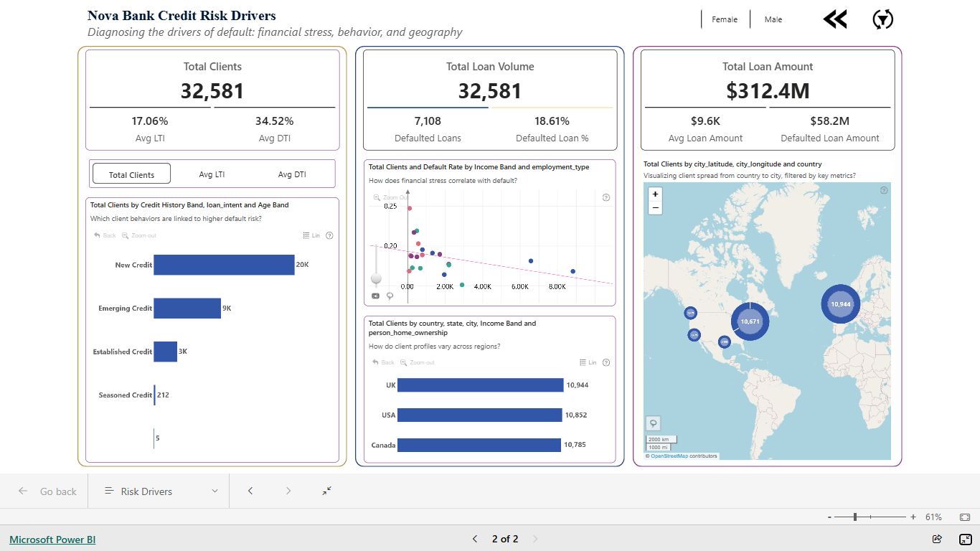The width and height of the screenshot is (980, 551).
Task: Switch to the Avg DTI tab
Action: (292, 174)
